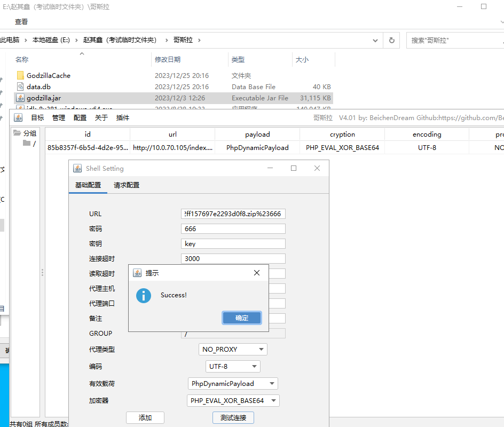
Task: Click the url column header in shell table
Action: [172, 135]
